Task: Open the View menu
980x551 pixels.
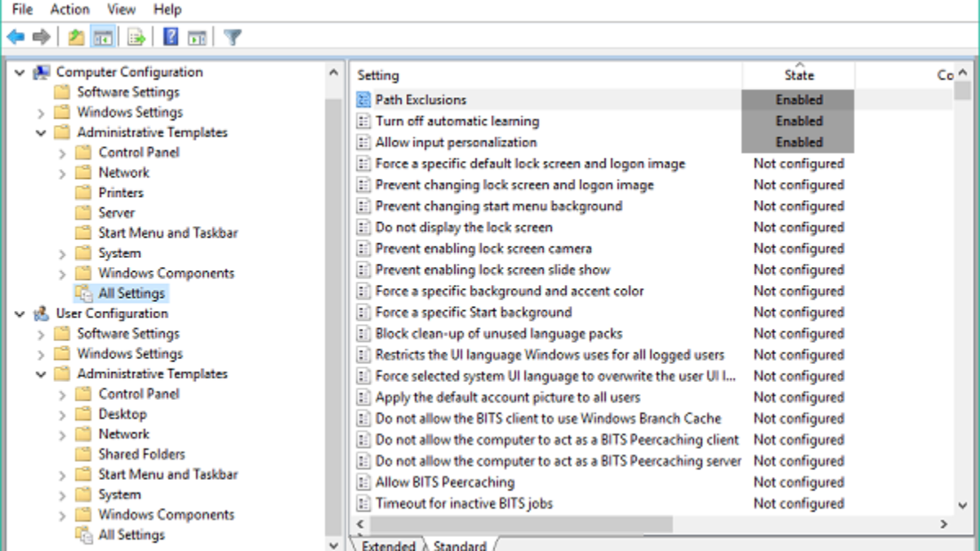Action: [x=121, y=10]
